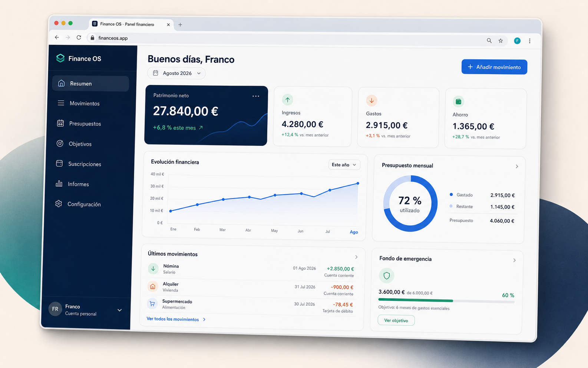
Task: Click the Añadir movimiento button
Action: click(494, 67)
